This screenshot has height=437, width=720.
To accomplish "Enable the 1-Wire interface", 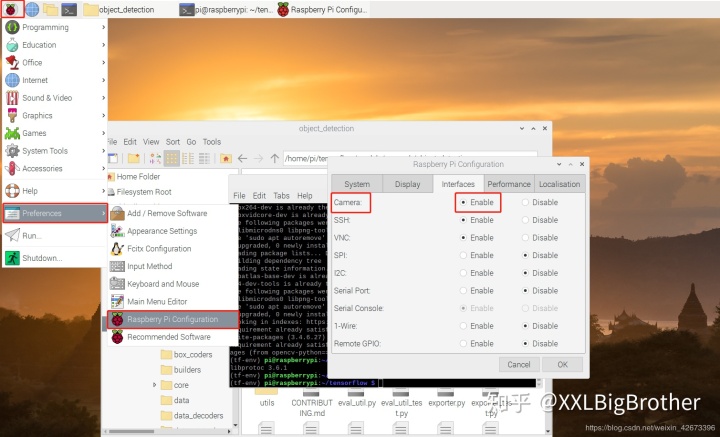I will pos(463,326).
